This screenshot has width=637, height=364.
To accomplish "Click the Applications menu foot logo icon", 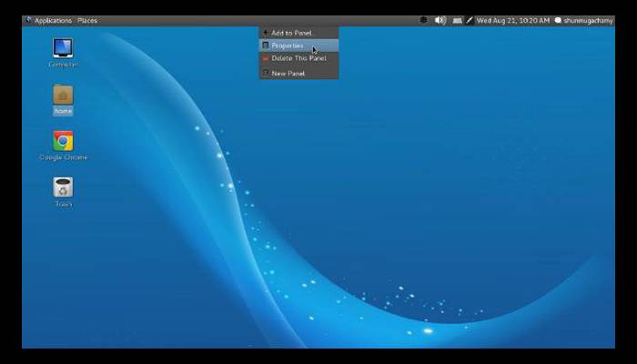I will [x=28, y=19].
